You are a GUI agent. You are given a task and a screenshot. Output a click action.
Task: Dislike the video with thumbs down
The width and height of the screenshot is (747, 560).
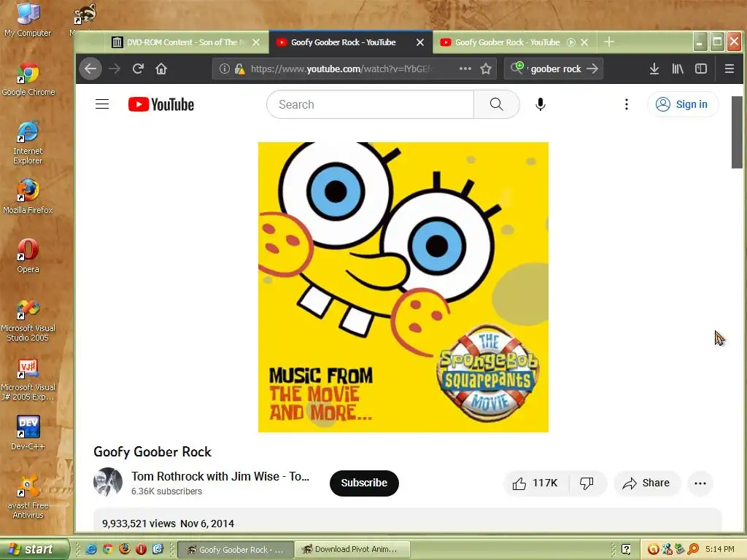[587, 483]
